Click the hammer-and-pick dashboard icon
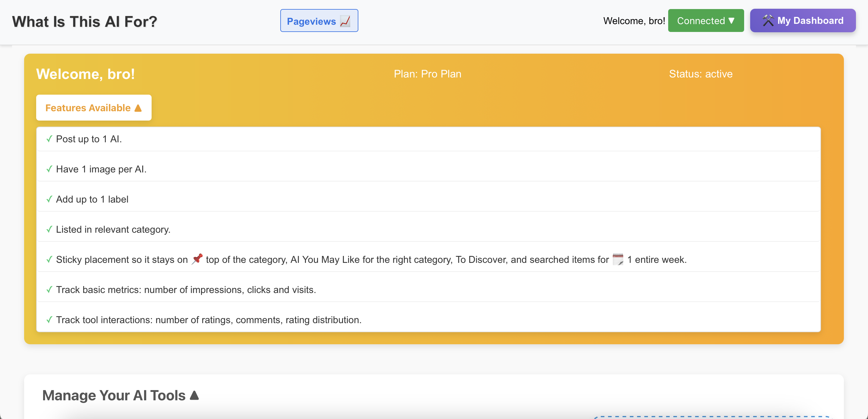 click(768, 20)
